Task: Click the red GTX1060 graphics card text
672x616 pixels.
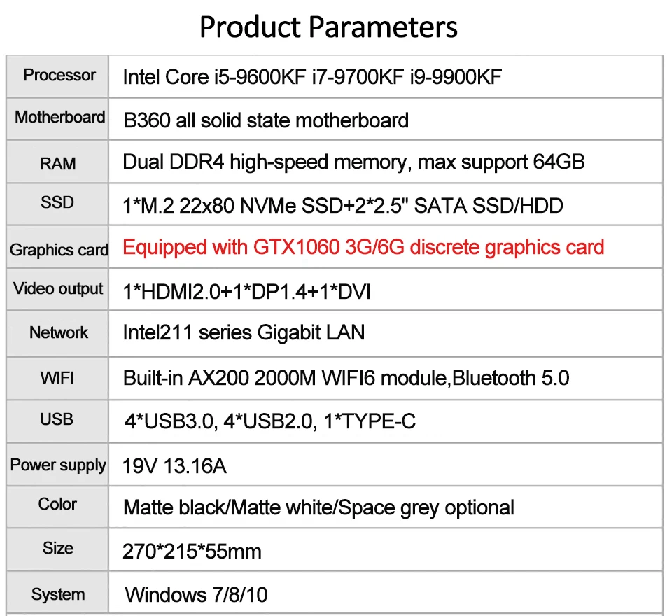Action: pos(363,248)
